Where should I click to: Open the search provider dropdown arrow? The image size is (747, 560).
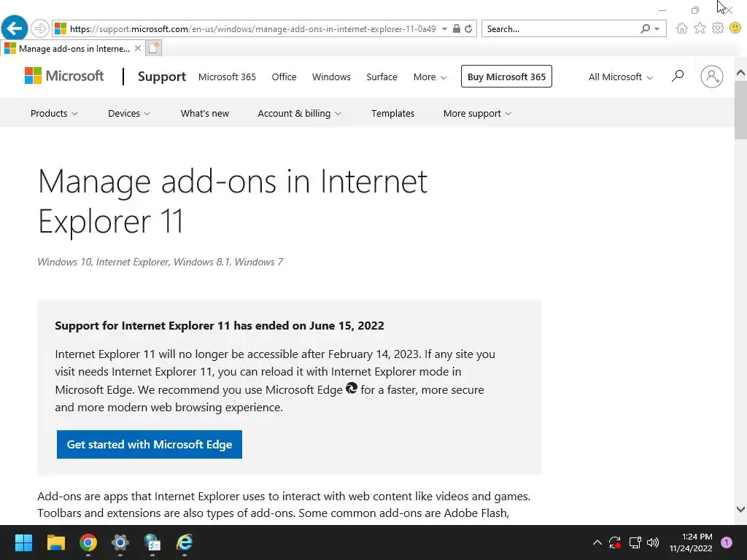(x=657, y=29)
